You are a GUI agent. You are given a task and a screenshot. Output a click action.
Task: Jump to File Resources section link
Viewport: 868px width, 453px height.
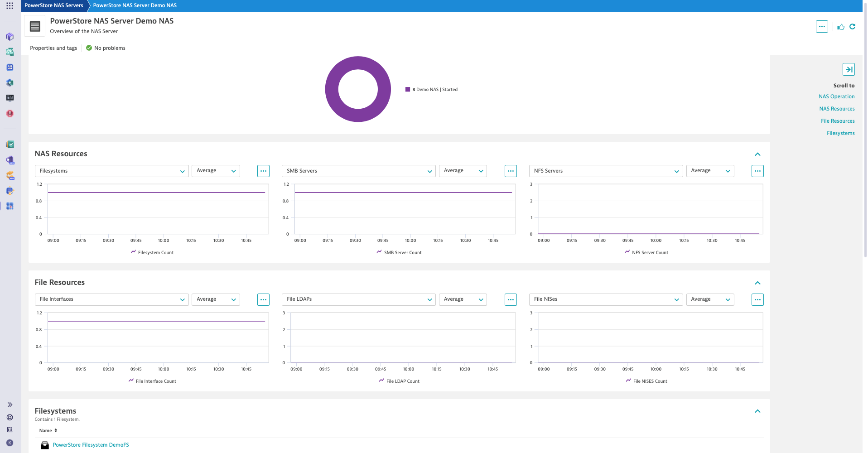[x=838, y=121]
